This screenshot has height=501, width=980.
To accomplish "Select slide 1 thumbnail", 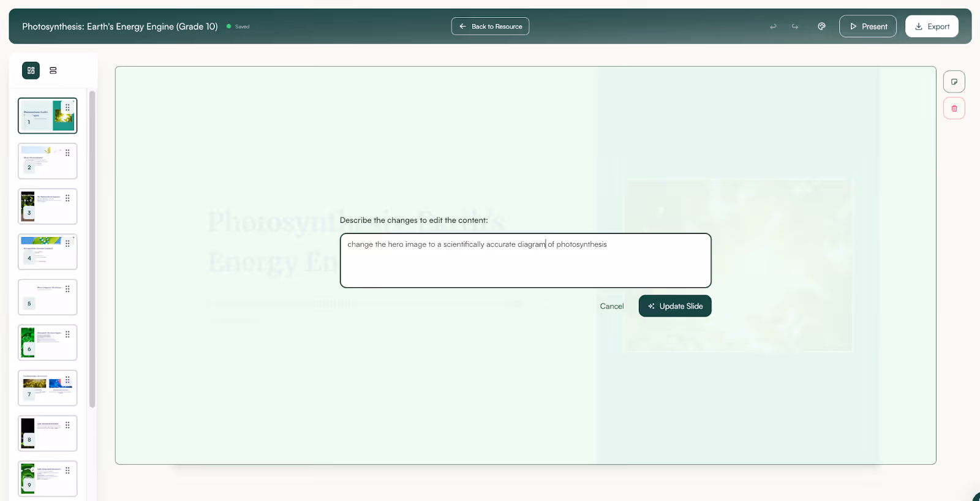I will pyautogui.click(x=48, y=116).
